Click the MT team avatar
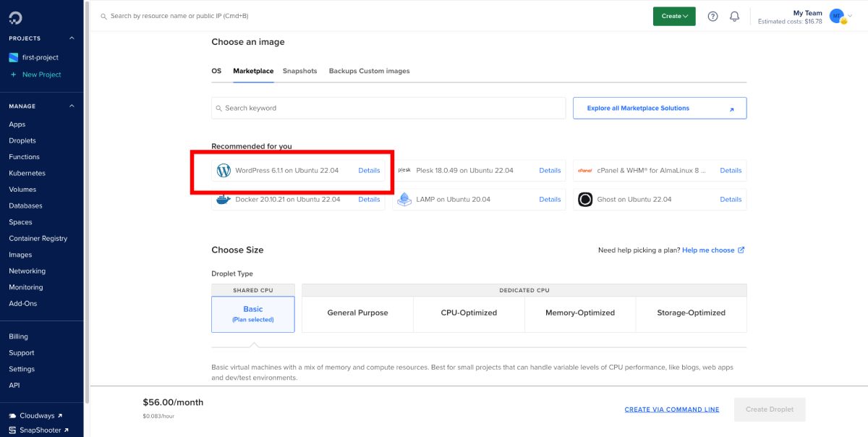Image resolution: width=868 pixels, height=437 pixels. tap(836, 16)
